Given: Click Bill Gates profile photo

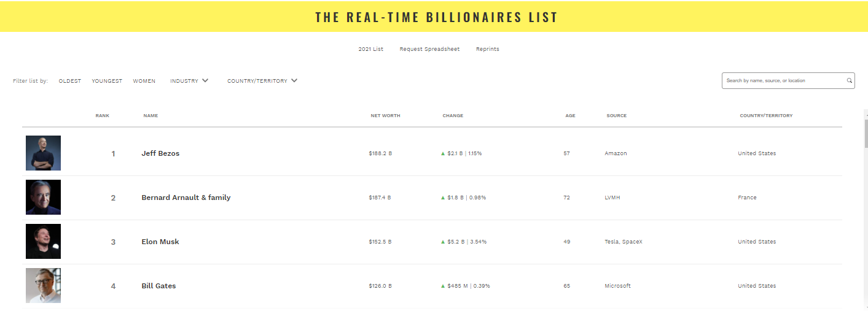Looking at the screenshot, I should [43, 285].
